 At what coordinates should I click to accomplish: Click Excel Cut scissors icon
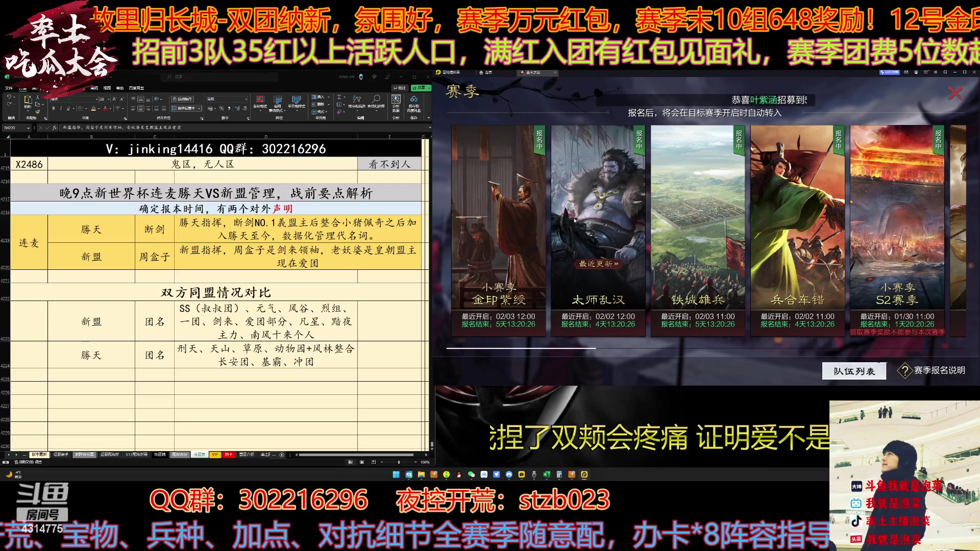coord(38,97)
